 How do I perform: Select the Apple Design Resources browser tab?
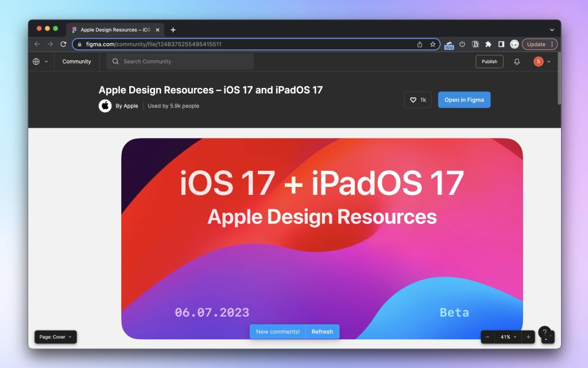[x=115, y=30]
